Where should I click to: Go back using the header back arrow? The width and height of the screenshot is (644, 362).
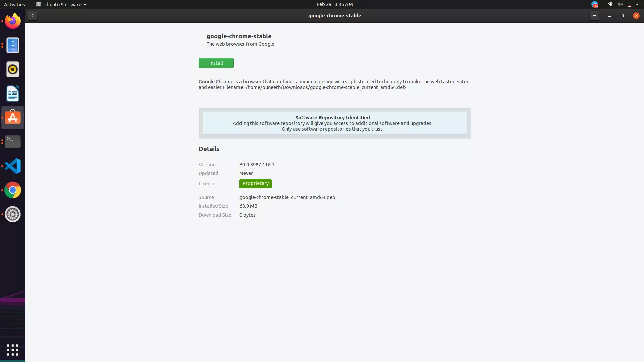click(33, 16)
